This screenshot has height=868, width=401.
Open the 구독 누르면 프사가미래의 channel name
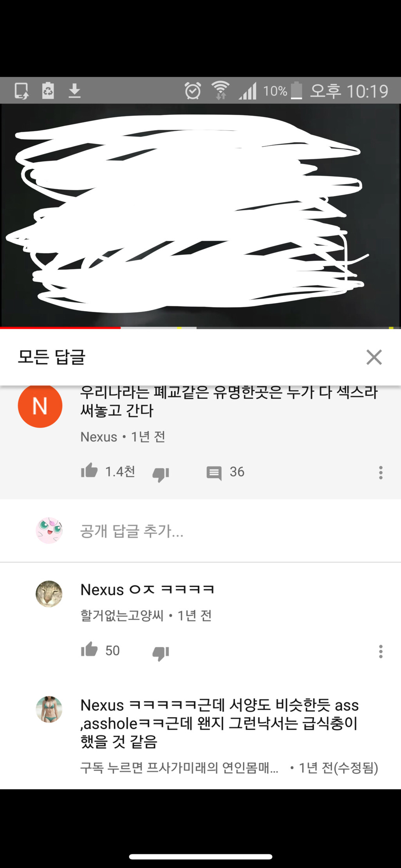(179, 768)
